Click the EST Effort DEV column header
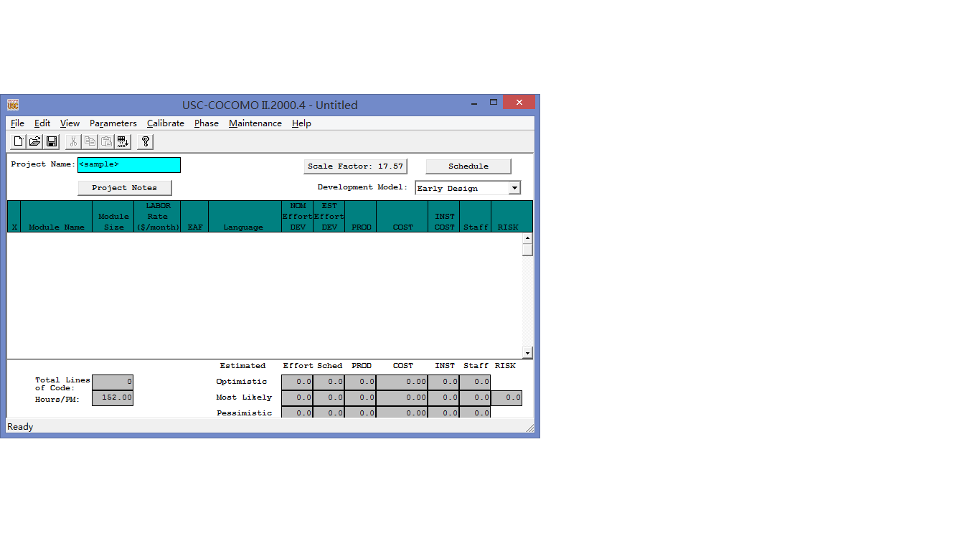 (329, 217)
